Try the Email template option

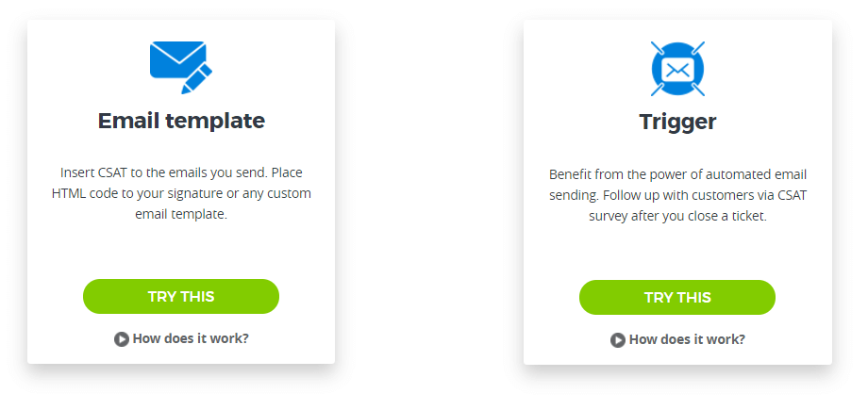click(x=181, y=297)
